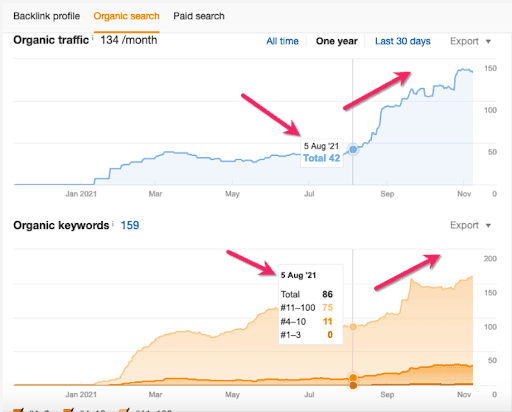The width and height of the screenshot is (512, 412).
Task: Click the info icon beside Organic keywords
Action: (x=113, y=223)
